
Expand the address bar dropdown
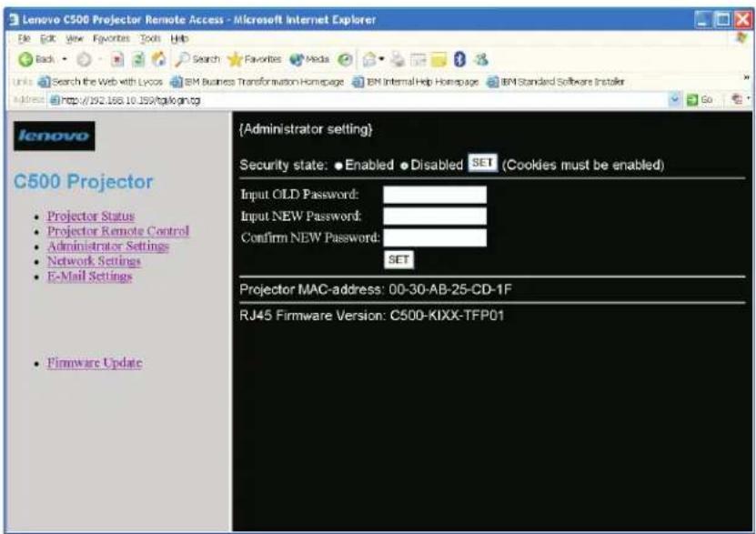pos(674,100)
